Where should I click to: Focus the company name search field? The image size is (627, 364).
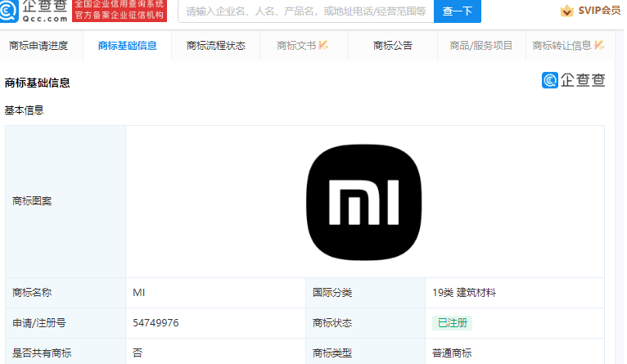coord(306,11)
